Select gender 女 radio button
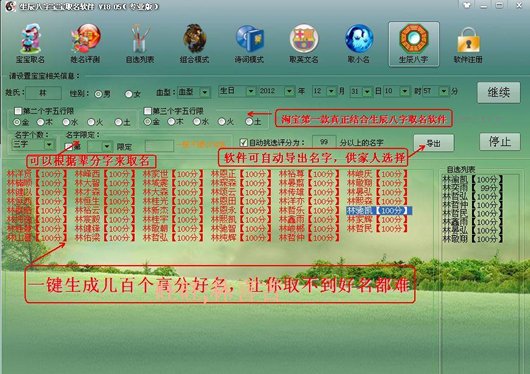The image size is (530, 374). tap(128, 94)
